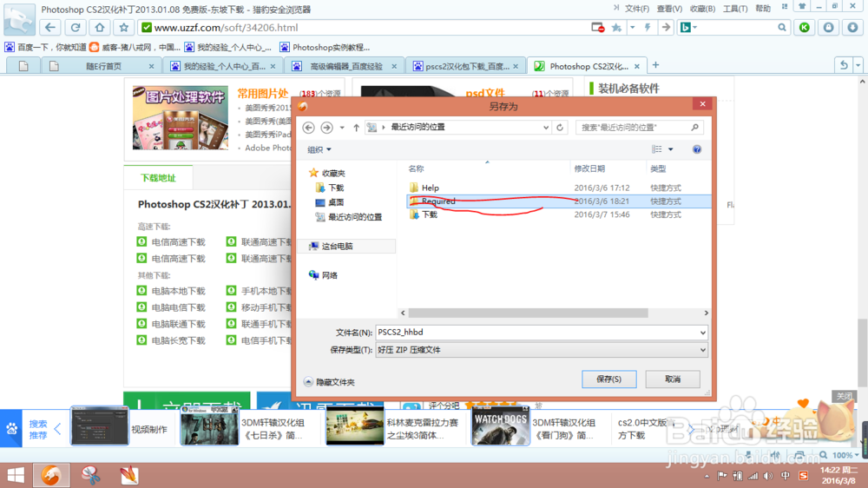This screenshot has width=868, height=488.
Task: Click the Sogou input method tray icon
Action: 803,476
